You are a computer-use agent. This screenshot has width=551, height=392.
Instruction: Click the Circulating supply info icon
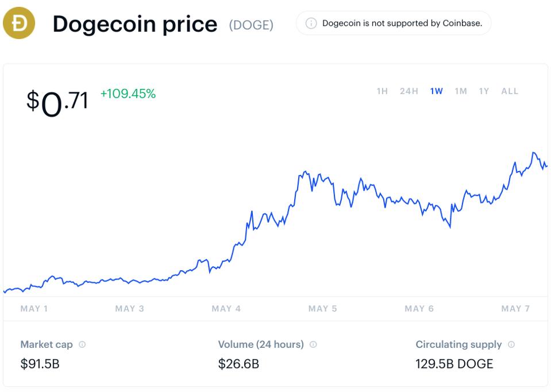[510, 344]
